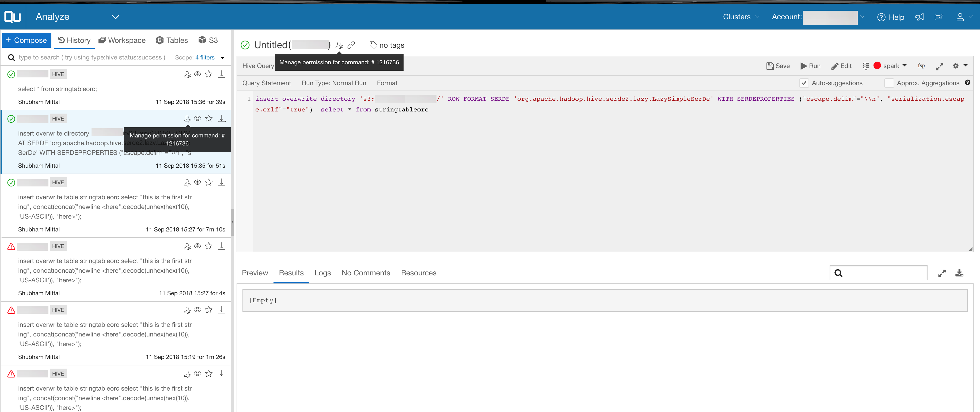
Task: Download results of 15:35 insert overwrite directory command
Action: 221,119
